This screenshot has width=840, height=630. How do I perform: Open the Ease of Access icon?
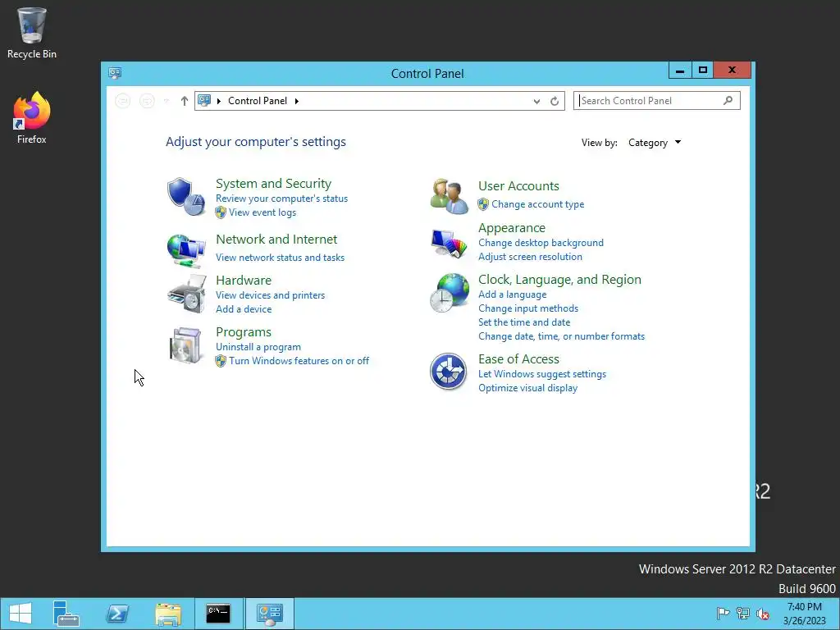click(x=449, y=372)
